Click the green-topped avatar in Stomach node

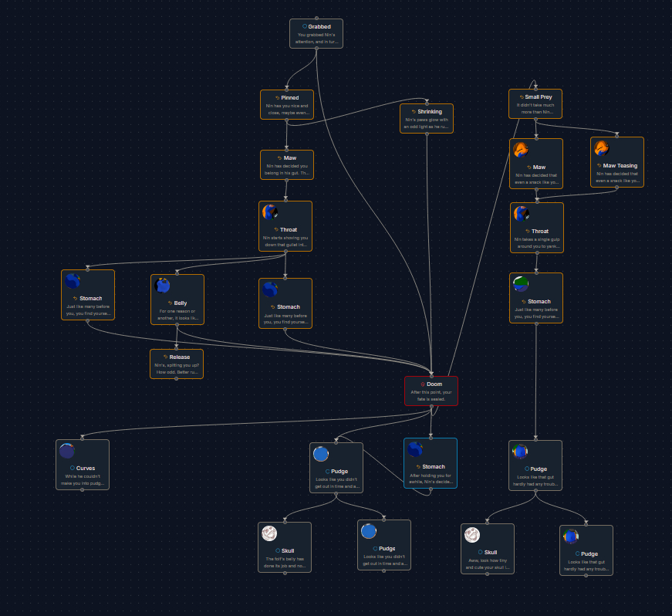pyautogui.click(x=521, y=284)
